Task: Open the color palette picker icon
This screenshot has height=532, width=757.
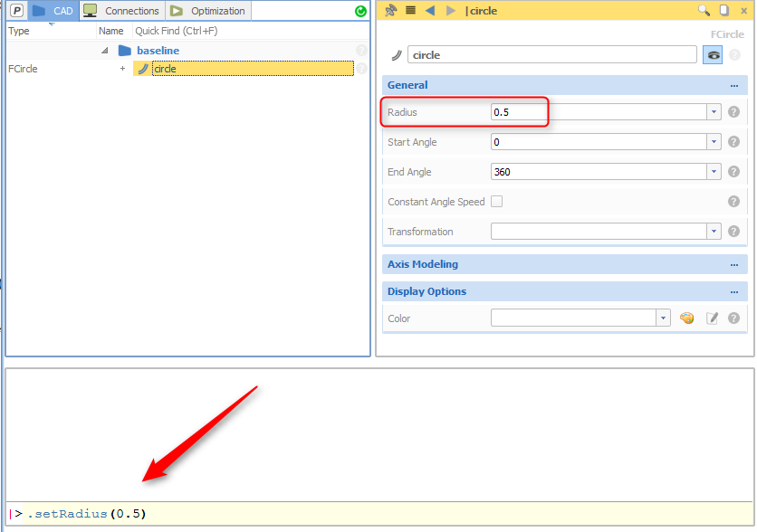Action: 686,318
